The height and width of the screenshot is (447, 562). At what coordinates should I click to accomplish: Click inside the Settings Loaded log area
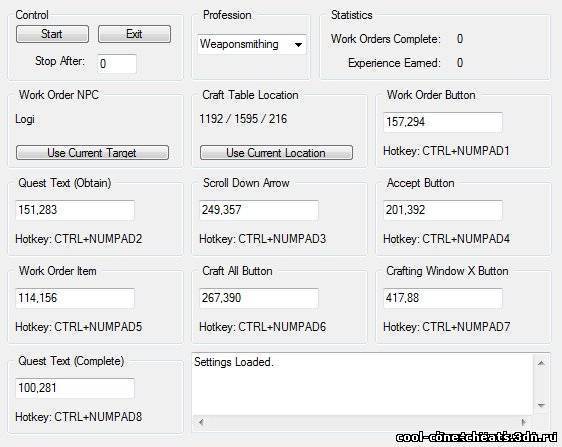pos(363,385)
